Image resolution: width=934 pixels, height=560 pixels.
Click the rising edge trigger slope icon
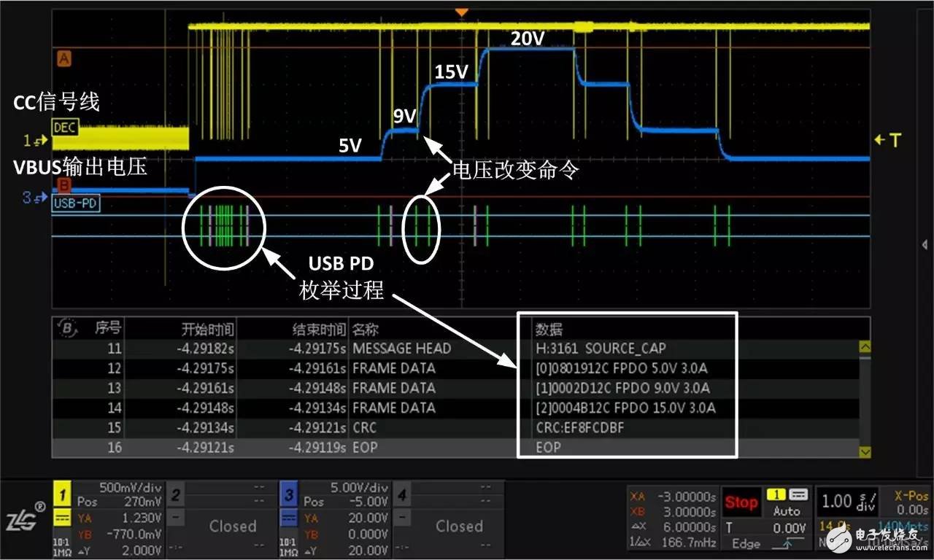791,542
